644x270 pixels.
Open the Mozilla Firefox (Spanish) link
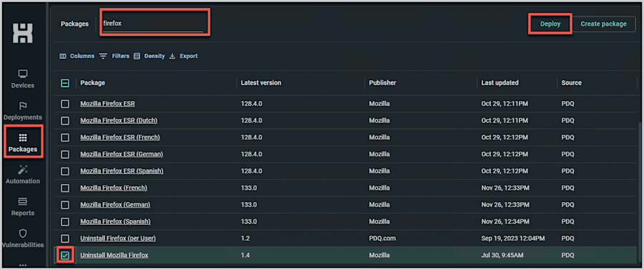pyautogui.click(x=115, y=221)
